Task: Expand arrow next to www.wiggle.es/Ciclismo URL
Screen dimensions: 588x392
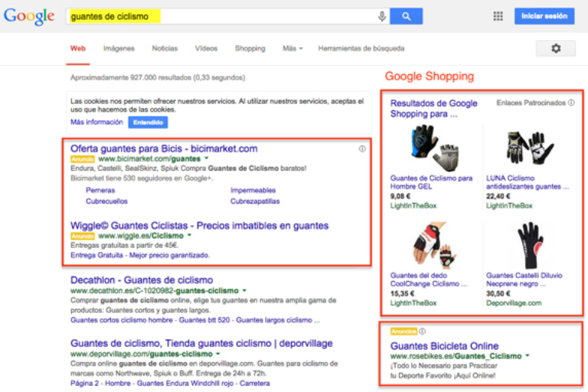Action: [x=189, y=237]
